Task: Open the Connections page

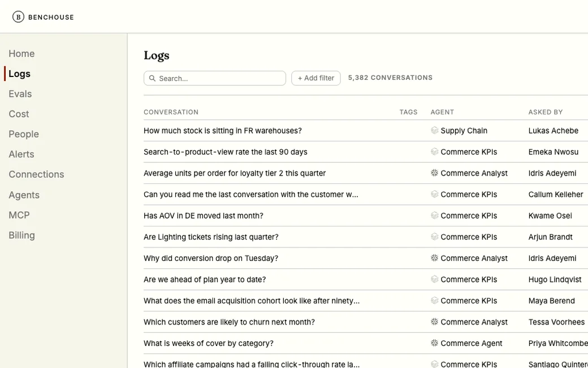Action: click(36, 174)
